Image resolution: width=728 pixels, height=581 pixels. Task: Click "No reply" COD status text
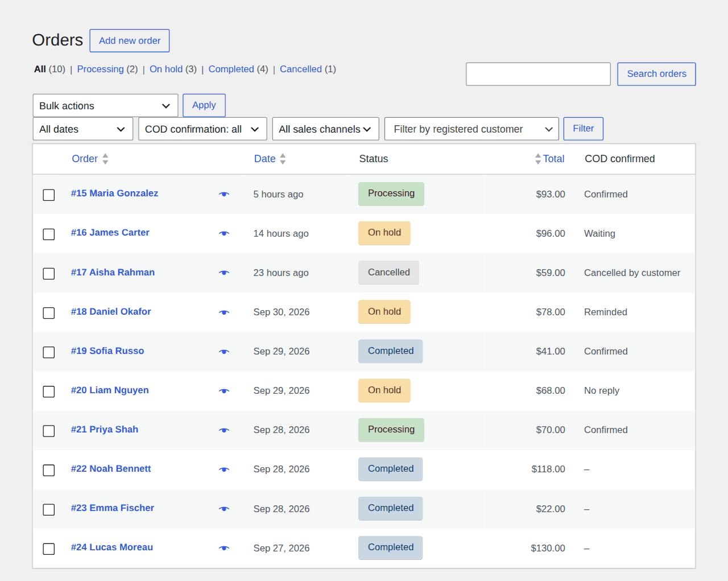coord(602,391)
